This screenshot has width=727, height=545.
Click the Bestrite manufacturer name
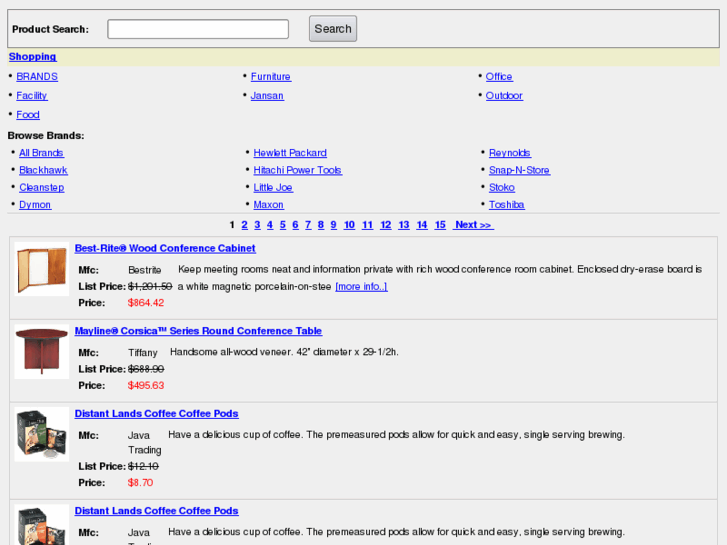(145, 270)
